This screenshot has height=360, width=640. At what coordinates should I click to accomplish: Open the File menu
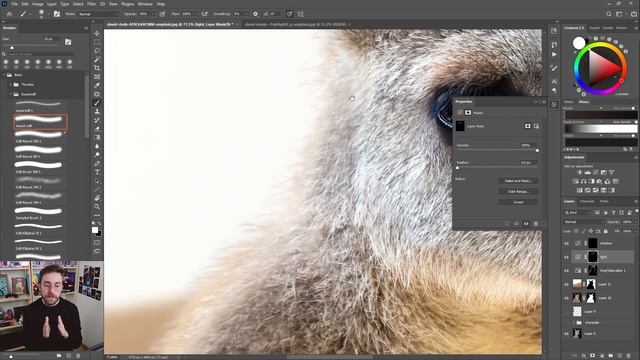click(14, 4)
